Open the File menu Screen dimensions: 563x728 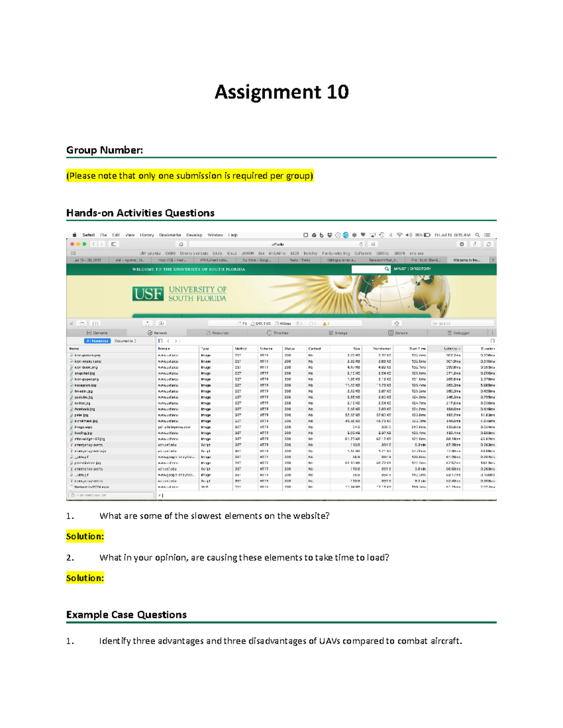point(103,235)
